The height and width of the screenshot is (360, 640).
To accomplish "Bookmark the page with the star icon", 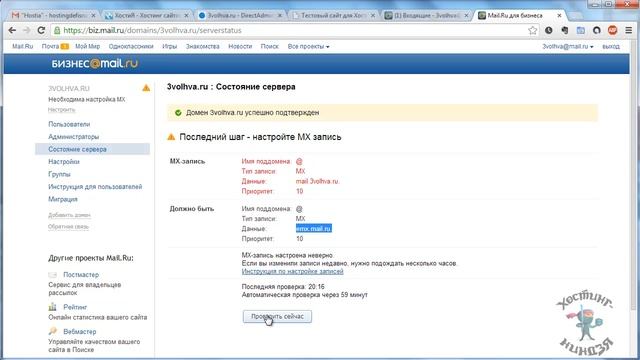I will coord(532,30).
